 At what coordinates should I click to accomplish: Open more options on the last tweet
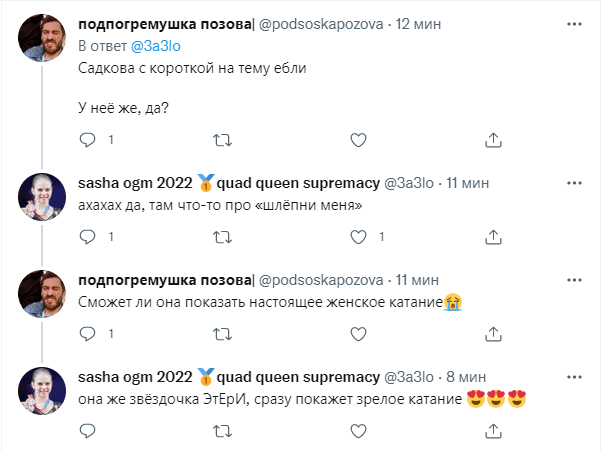coord(573,377)
